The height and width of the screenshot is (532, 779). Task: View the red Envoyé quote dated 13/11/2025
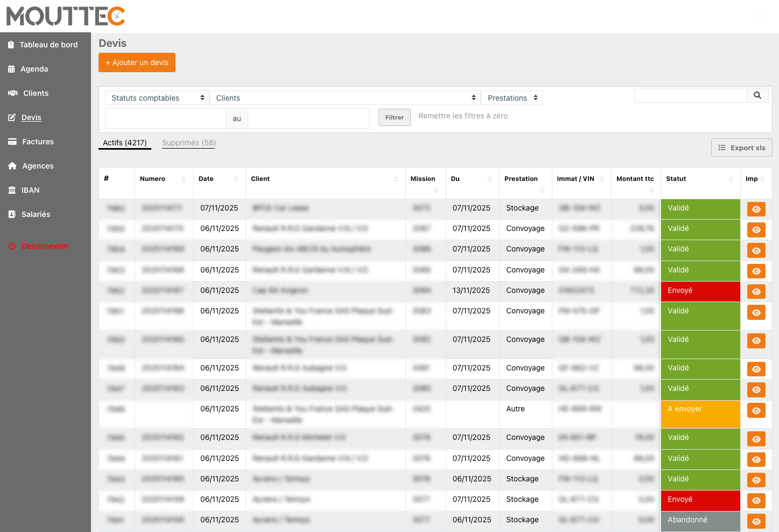pos(756,291)
